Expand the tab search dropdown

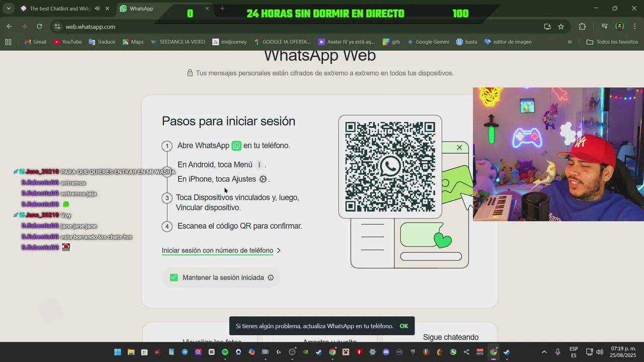coord(8,9)
